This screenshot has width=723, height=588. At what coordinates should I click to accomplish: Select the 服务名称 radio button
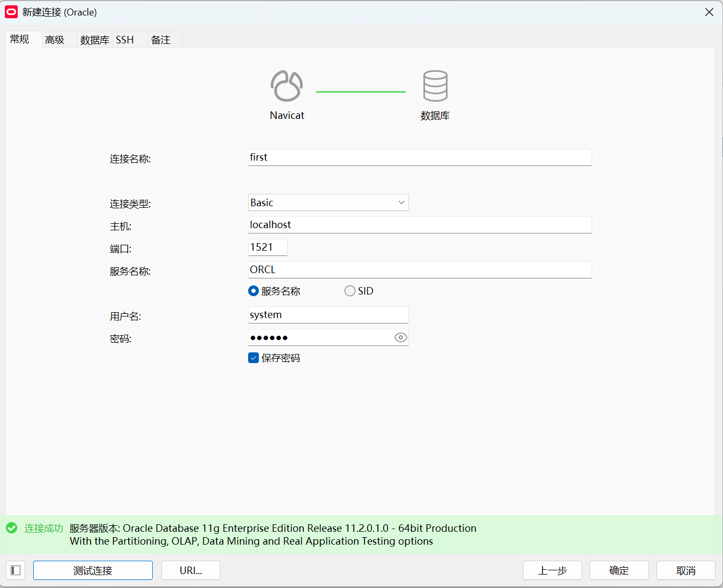pos(254,291)
